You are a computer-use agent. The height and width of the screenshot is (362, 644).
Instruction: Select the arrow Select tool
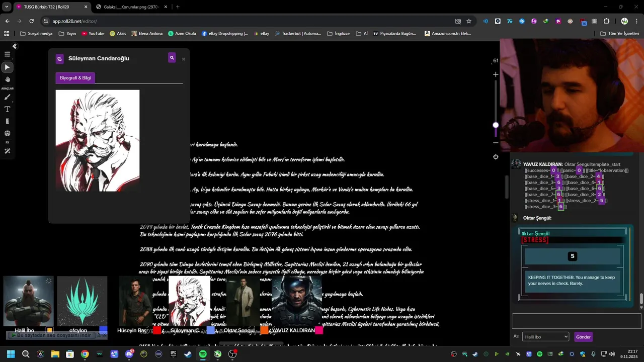(x=7, y=67)
